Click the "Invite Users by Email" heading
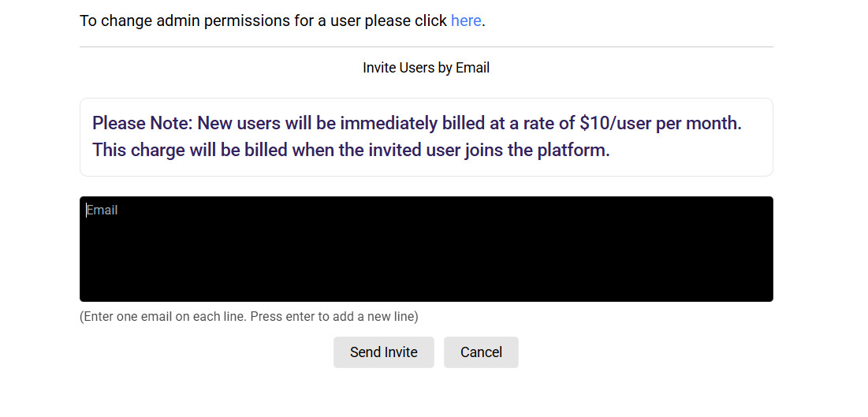Viewport: 868px width, 417px height. point(426,68)
